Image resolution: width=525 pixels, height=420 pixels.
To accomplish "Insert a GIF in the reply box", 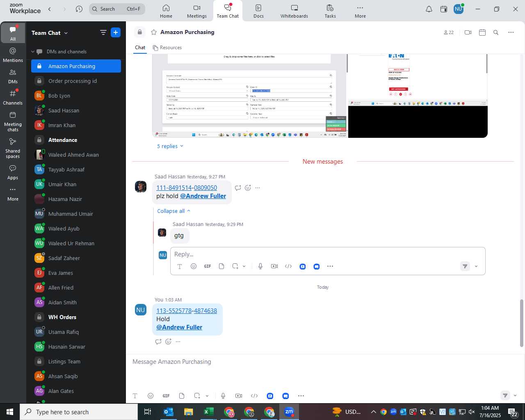I will tap(208, 266).
